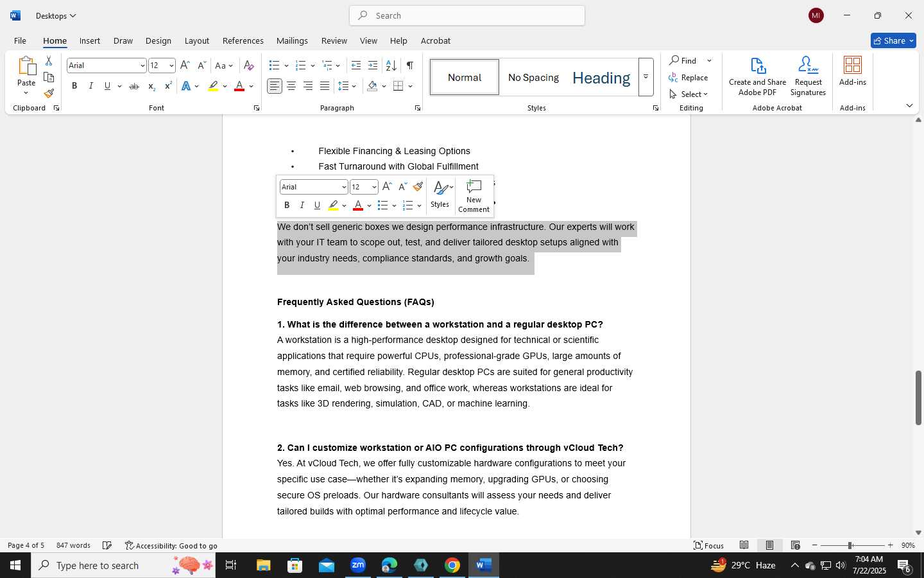Switch to the Review tab

coord(334,40)
